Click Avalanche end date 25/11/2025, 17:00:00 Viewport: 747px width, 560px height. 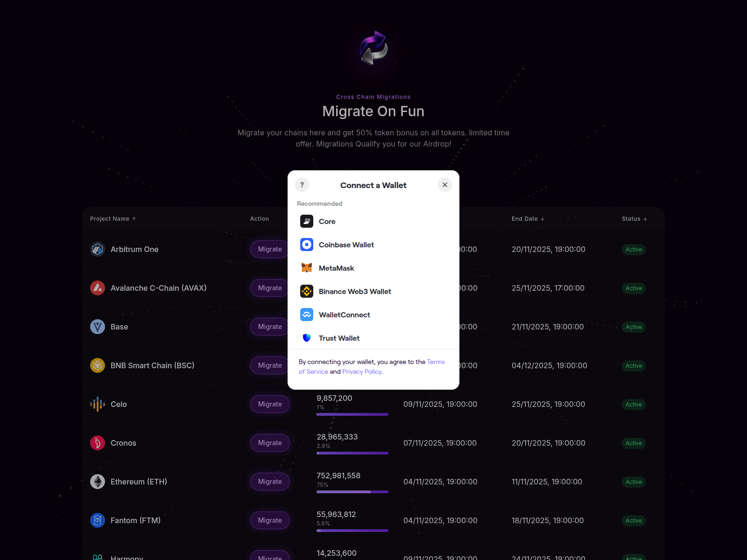tap(548, 288)
